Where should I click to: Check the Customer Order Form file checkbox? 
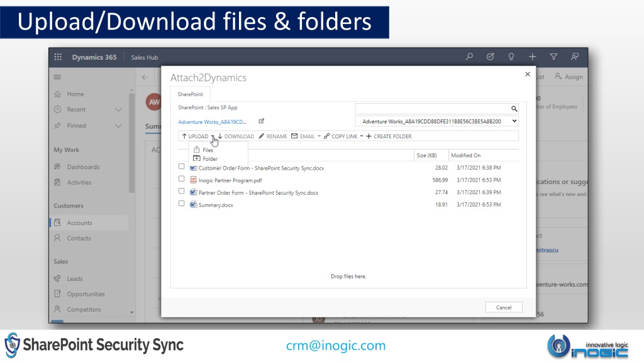(x=182, y=166)
